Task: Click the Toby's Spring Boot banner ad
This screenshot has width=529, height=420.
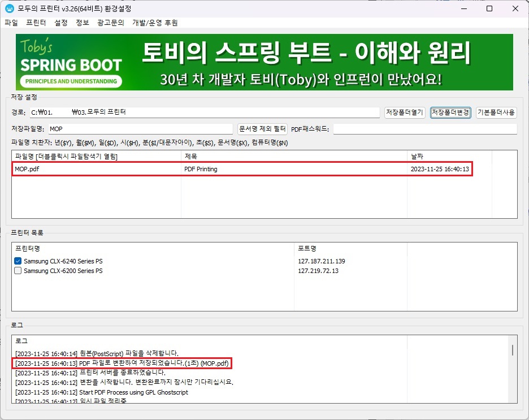Action: click(264, 62)
